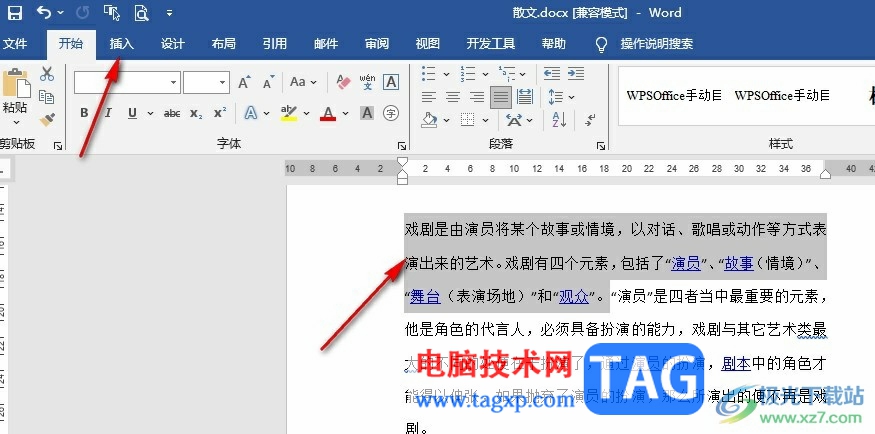The image size is (875, 434).
Task: Apply red font color
Action: pyautogui.click(x=328, y=113)
